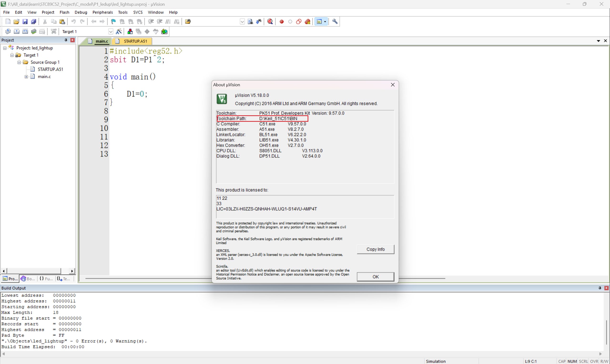This screenshot has height=364, width=610.
Task: Close the About µVision dialog with X
Action: pyautogui.click(x=392, y=85)
